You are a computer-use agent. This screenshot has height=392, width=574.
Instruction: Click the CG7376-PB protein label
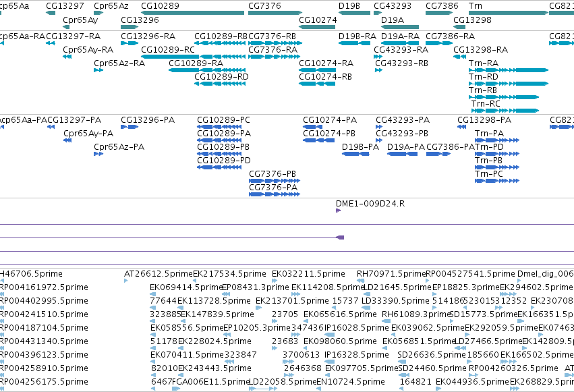272,174
